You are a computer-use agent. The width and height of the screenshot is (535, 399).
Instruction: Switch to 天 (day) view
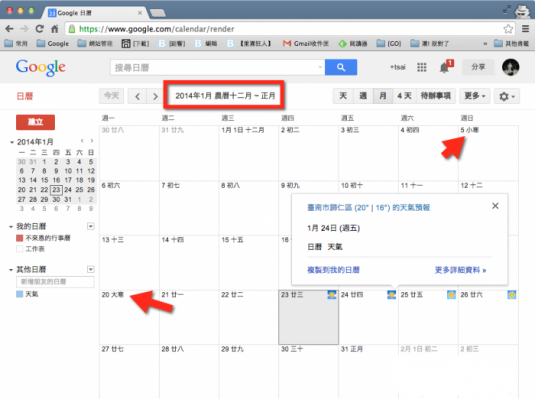click(x=343, y=96)
